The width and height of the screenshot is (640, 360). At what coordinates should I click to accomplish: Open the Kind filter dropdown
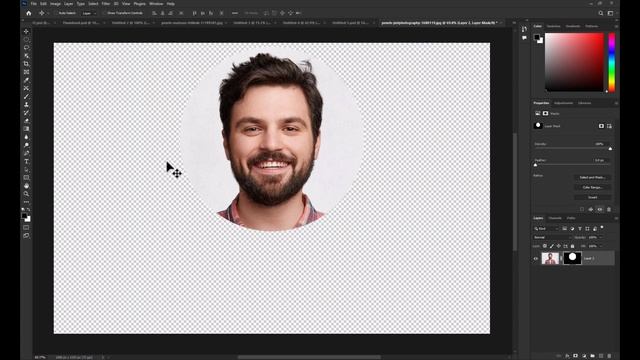(x=546, y=229)
